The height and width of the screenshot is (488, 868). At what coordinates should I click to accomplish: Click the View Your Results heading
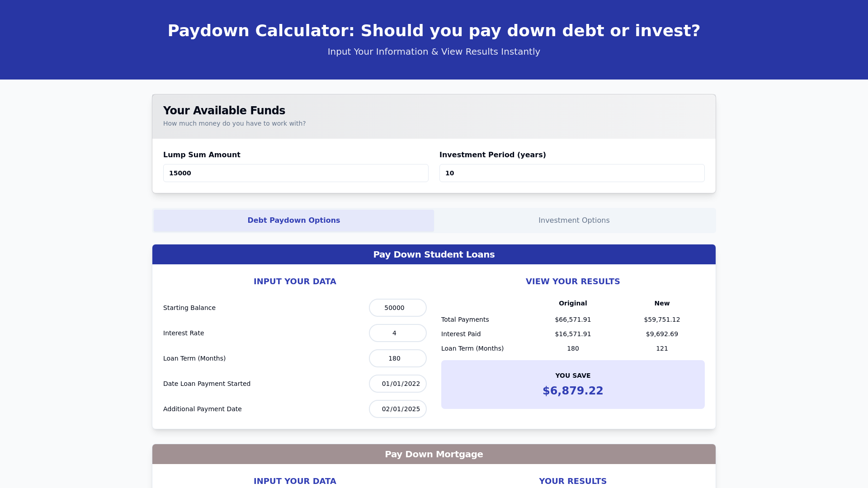click(x=572, y=282)
